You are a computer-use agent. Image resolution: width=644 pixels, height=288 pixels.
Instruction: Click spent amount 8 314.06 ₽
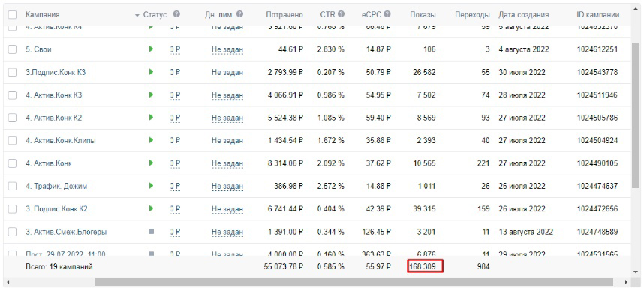pos(285,163)
